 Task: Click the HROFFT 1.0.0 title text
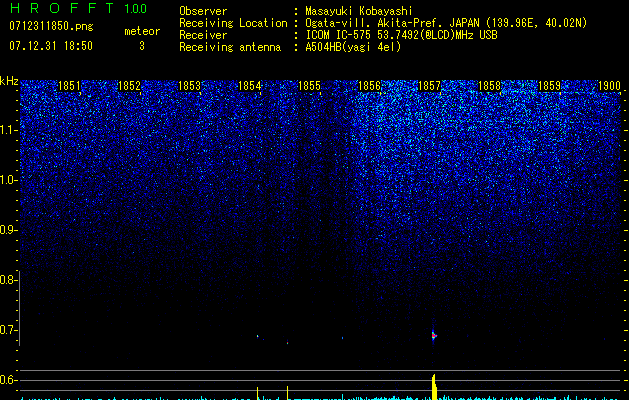click(78, 8)
